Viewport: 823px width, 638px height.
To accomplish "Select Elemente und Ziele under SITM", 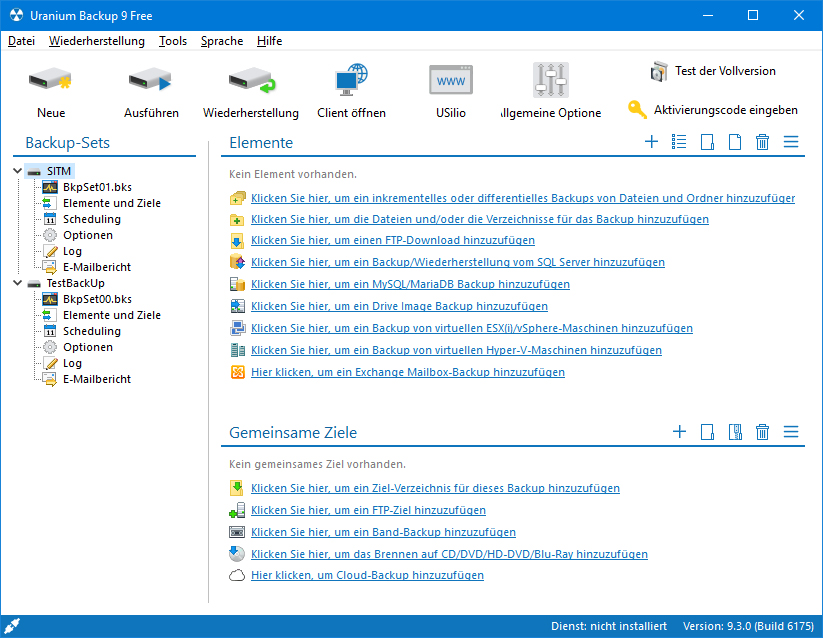I will click(x=112, y=203).
